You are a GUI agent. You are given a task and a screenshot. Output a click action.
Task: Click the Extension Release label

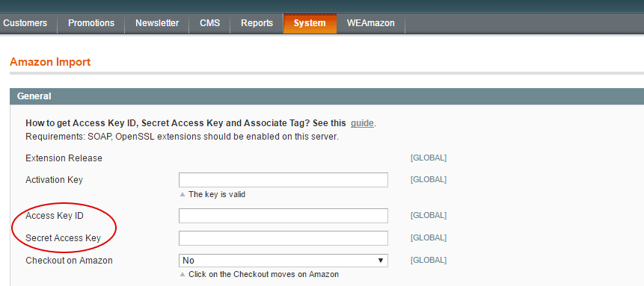[64, 158]
